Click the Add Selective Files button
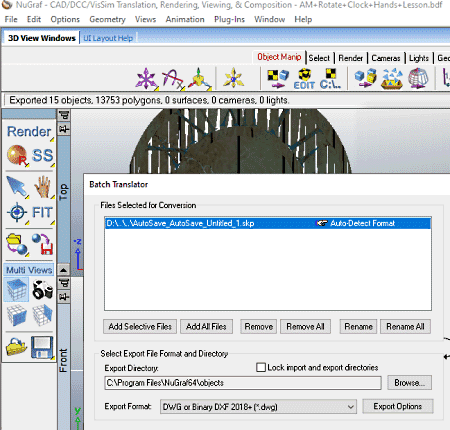Viewport: 450px width, 430px height. 140,326
